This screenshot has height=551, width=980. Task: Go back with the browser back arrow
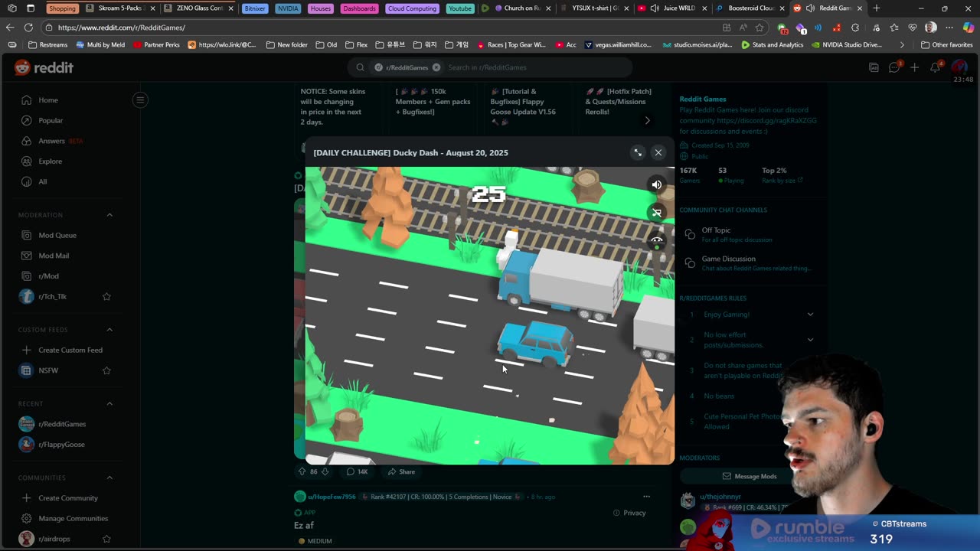point(10,28)
